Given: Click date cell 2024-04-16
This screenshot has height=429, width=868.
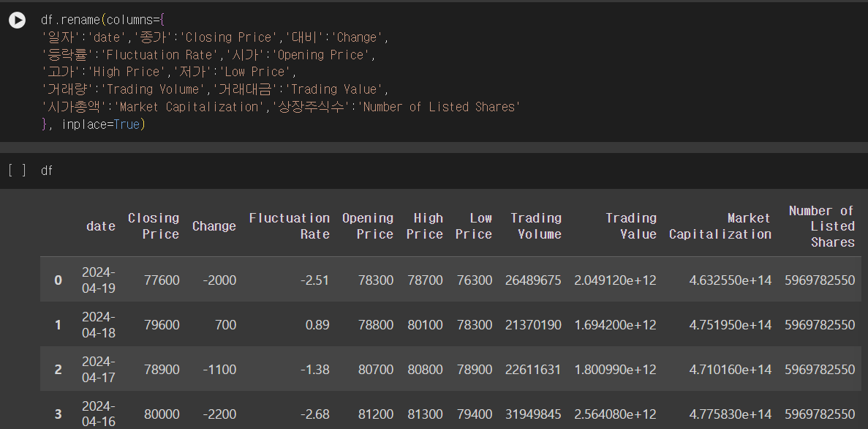Looking at the screenshot, I should 99,414.
